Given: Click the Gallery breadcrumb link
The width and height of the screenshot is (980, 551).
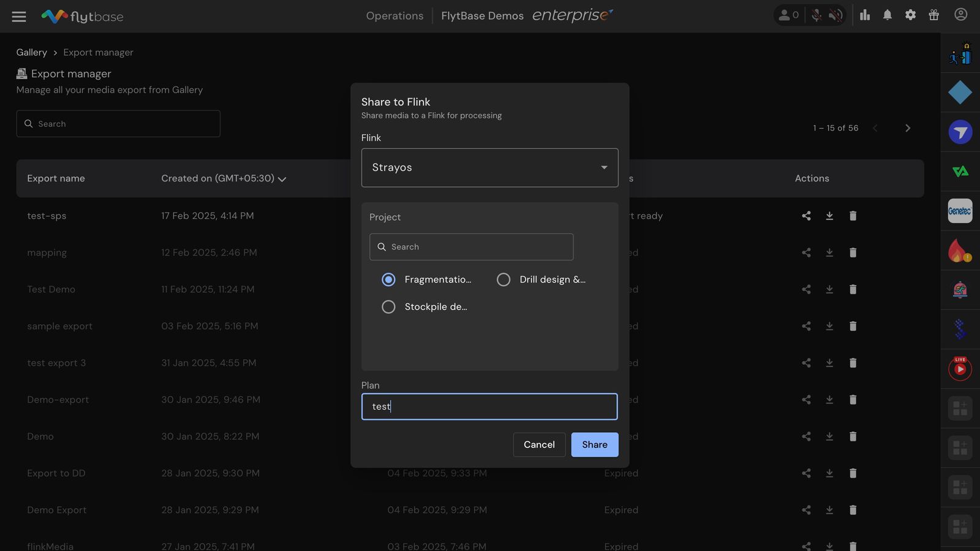Looking at the screenshot, I should pos(31,53).
